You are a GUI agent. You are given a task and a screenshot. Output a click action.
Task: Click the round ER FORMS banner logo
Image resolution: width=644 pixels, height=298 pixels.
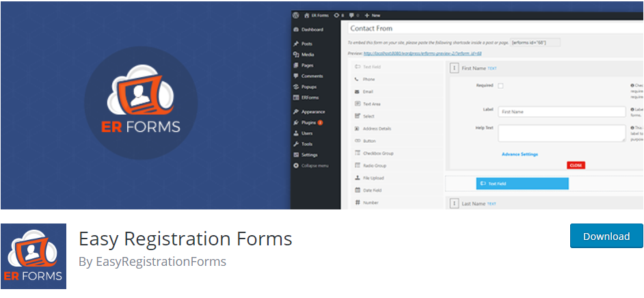coord(141,103)
